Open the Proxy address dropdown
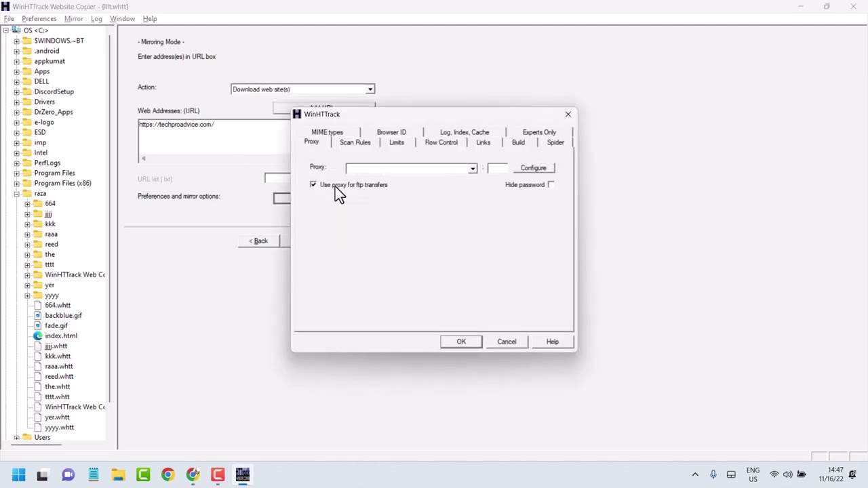Screen dimensions: 868x488 473,168
